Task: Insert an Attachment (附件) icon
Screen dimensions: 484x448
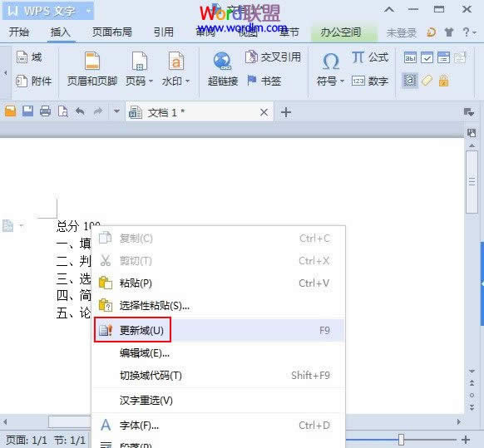Action: point(22,81)
